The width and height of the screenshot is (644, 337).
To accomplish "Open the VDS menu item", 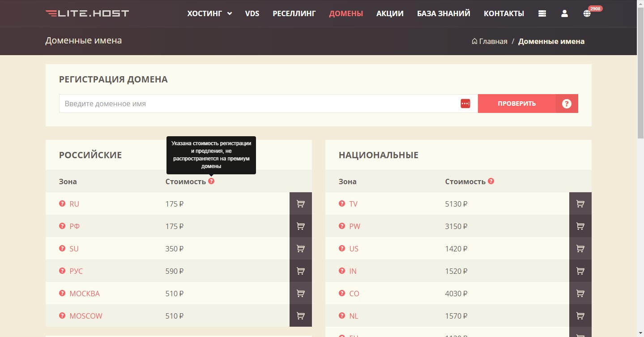I will [x=252, y=13].
